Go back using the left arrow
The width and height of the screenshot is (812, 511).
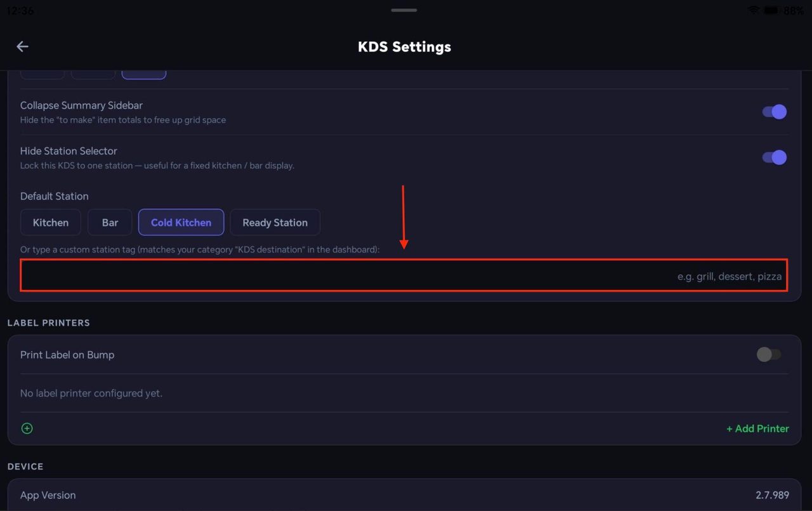click(23, 46)
